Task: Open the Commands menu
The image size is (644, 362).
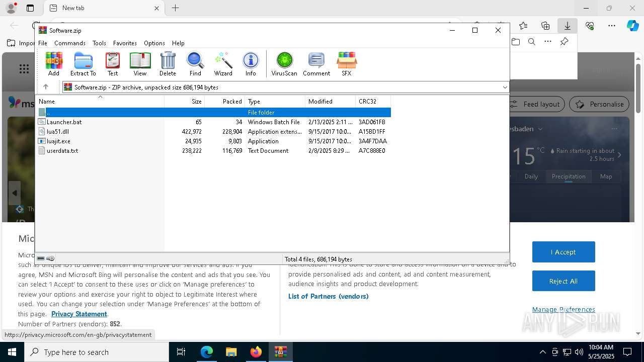Action: point(70,43)
